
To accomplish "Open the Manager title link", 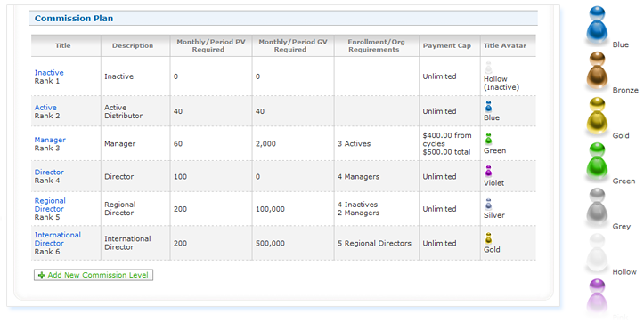I will [50, 140].
